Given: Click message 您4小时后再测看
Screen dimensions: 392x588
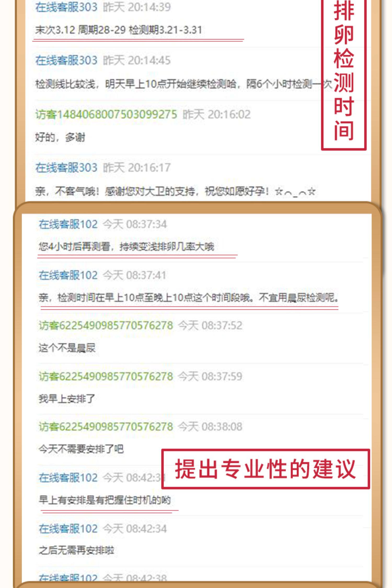Looking at the screenshot, I should click(x=126, y=247).
